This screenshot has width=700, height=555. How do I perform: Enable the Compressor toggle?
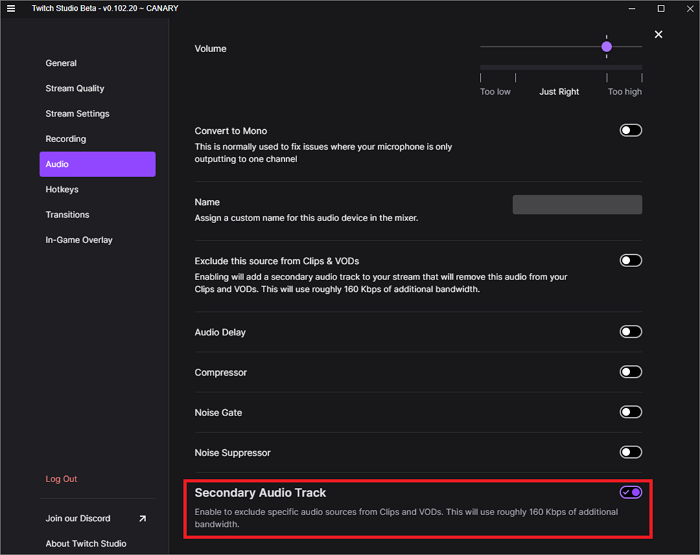pos(630,372)
